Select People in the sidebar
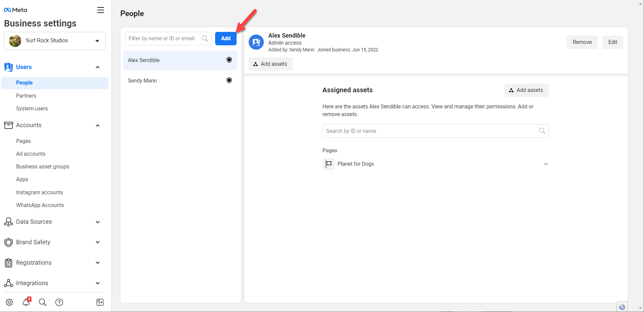This screenshot has width=644, height=312. click(x=55, y=83)
